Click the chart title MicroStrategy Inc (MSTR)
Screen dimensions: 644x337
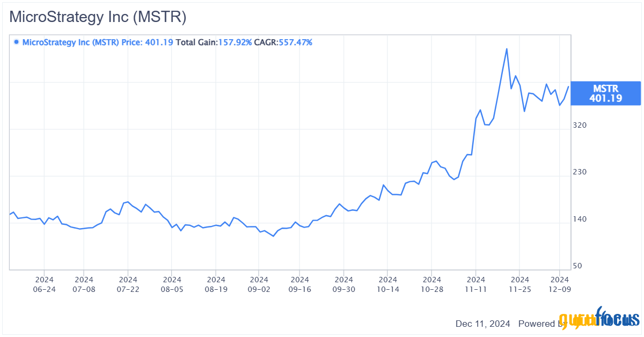[98, 17]
